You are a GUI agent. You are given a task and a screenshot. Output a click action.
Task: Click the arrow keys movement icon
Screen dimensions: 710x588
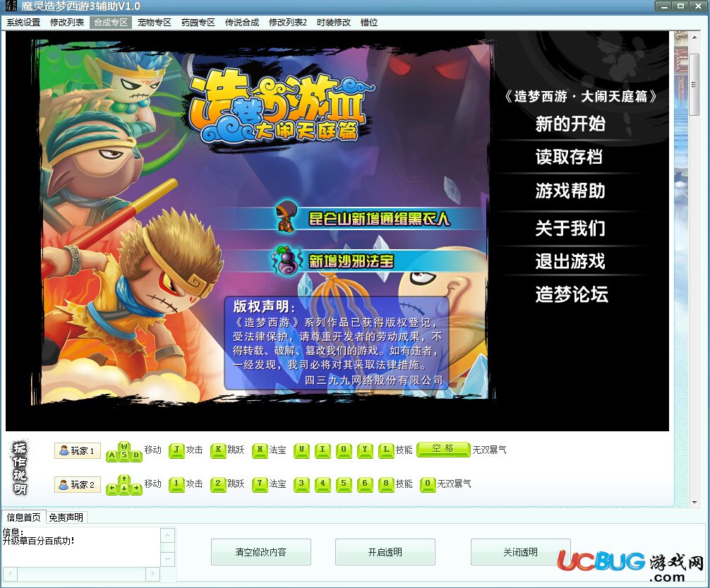124,485
